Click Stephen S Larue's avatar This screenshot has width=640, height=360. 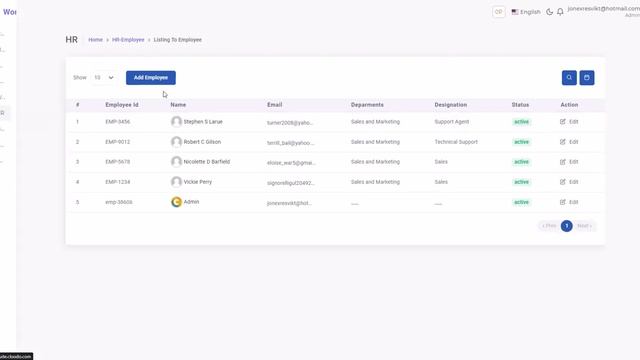click(176, 122)
